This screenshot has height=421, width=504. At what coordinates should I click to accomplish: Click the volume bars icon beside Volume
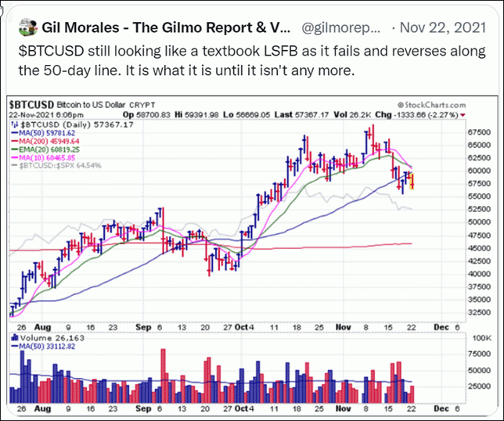click(x=15, y=338)
